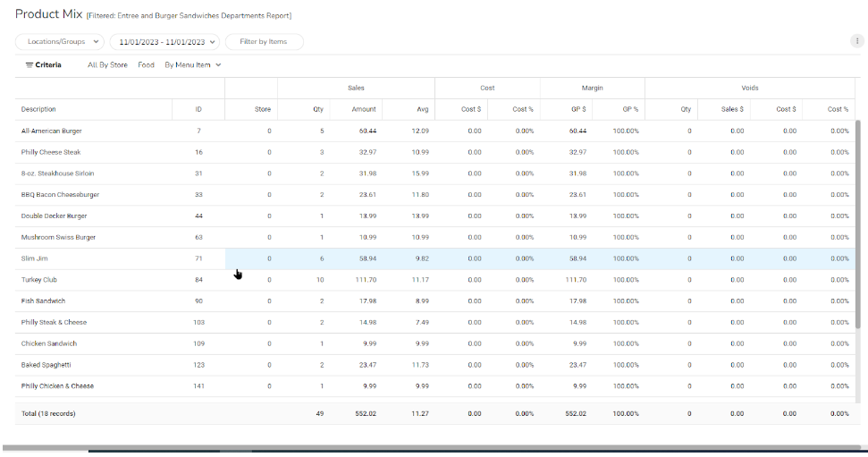Expand the By Menu Item grouping dropdown
868x457 pixels.
click(192, 65)
